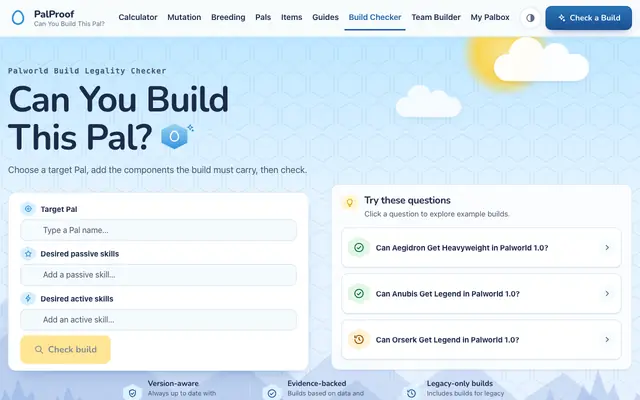Open Can Orserk Get Legend question
The width and height of the screenshot is (640, 400).
click(481, 340)
